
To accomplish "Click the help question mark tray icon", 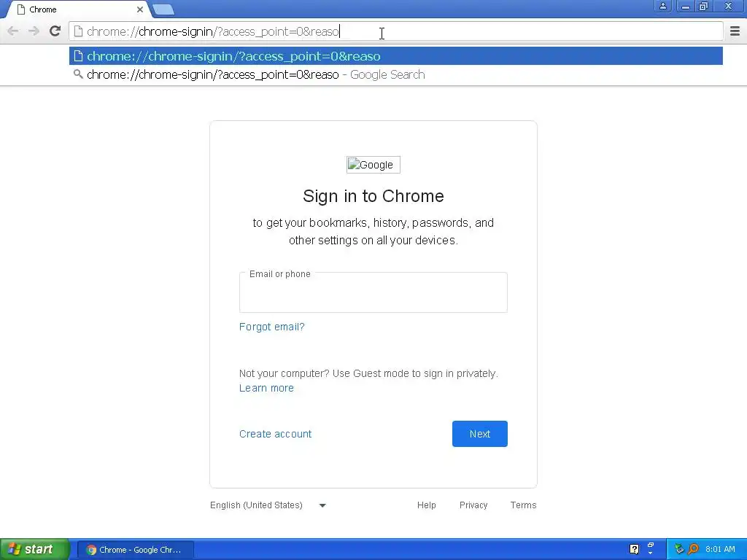I will pos(634,550).
